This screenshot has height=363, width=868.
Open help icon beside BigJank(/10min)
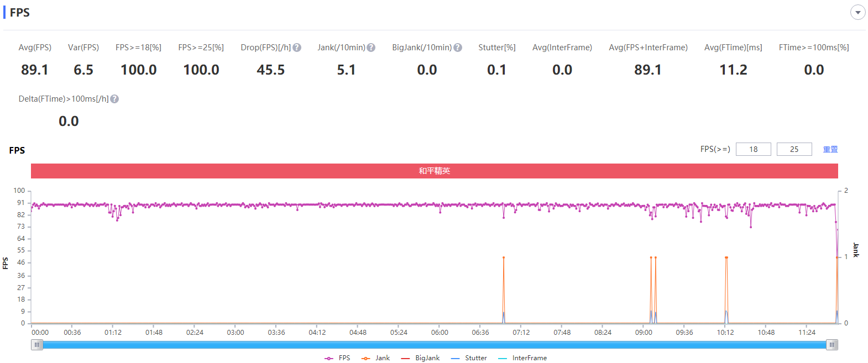pos(458,48)
